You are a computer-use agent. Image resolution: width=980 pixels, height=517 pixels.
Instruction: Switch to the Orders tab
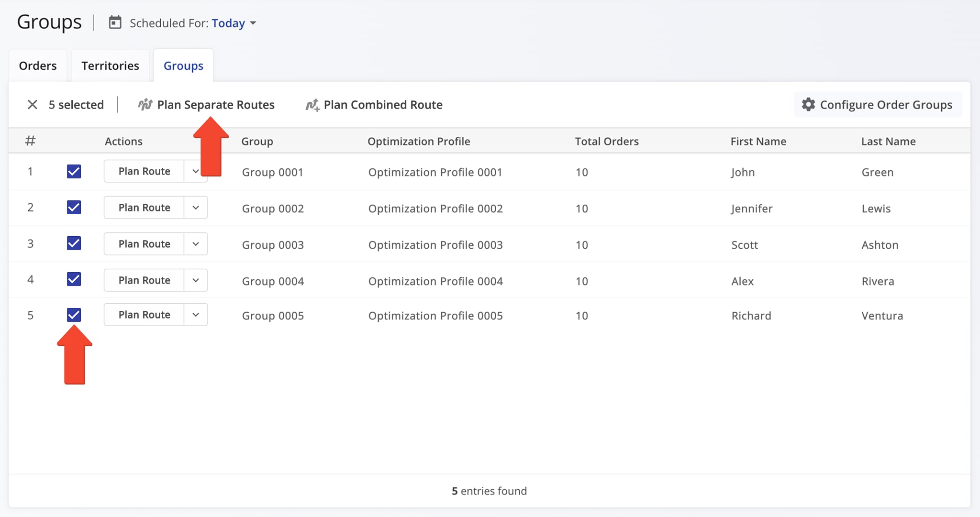coord(38,66)
